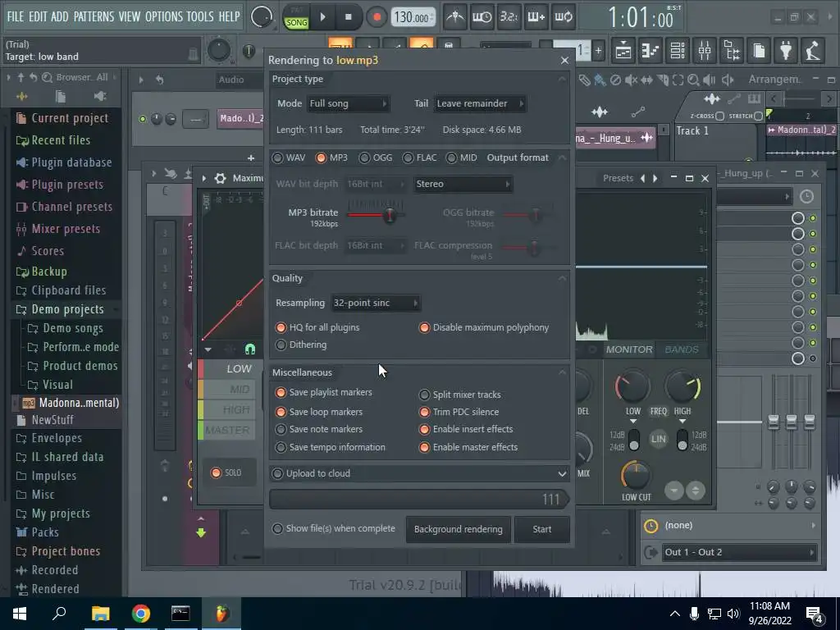Image resolution: width=840 pixels, height=630 pixels.
Task: Open the tempo tapper icon
Action: pyautogui.click(x=813, y=51)
